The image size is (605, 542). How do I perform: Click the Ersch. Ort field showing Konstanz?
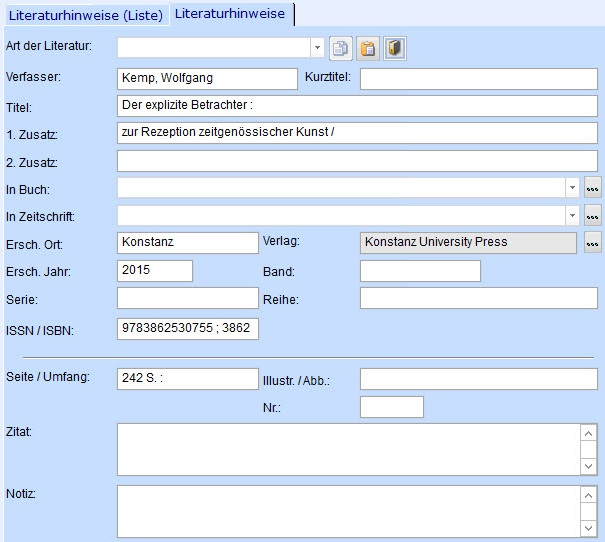point(188,243)
